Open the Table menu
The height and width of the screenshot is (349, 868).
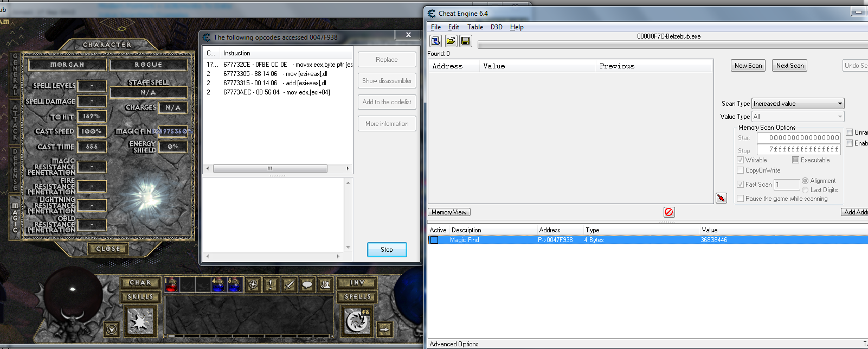pyautogui.click(x=475, y=27)
